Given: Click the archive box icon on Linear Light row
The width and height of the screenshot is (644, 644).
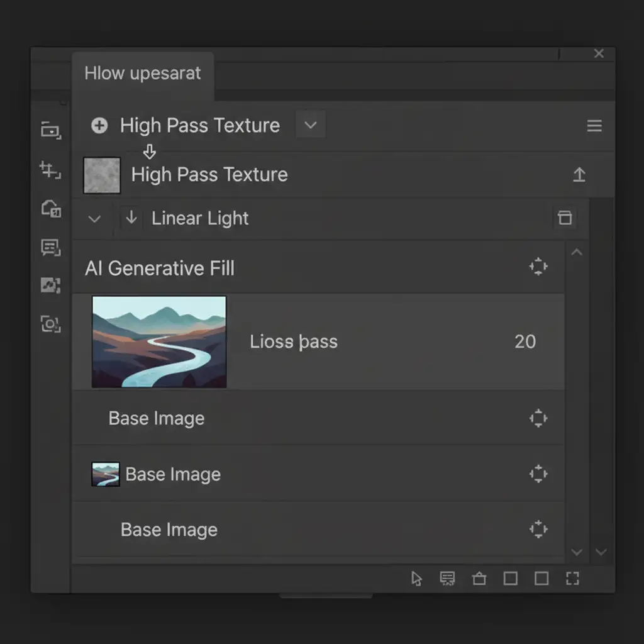Looking at the screenshot, I should point(565,218).
